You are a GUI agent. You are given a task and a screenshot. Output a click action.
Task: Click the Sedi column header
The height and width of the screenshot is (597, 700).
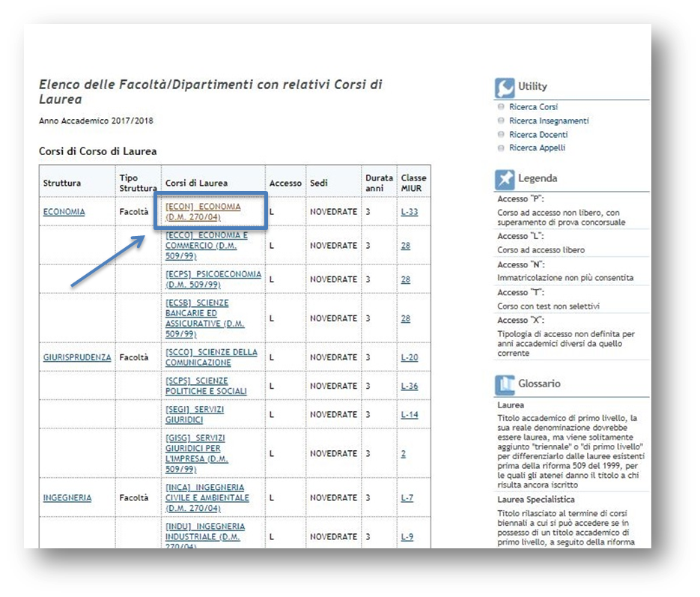tap(319, 183)
